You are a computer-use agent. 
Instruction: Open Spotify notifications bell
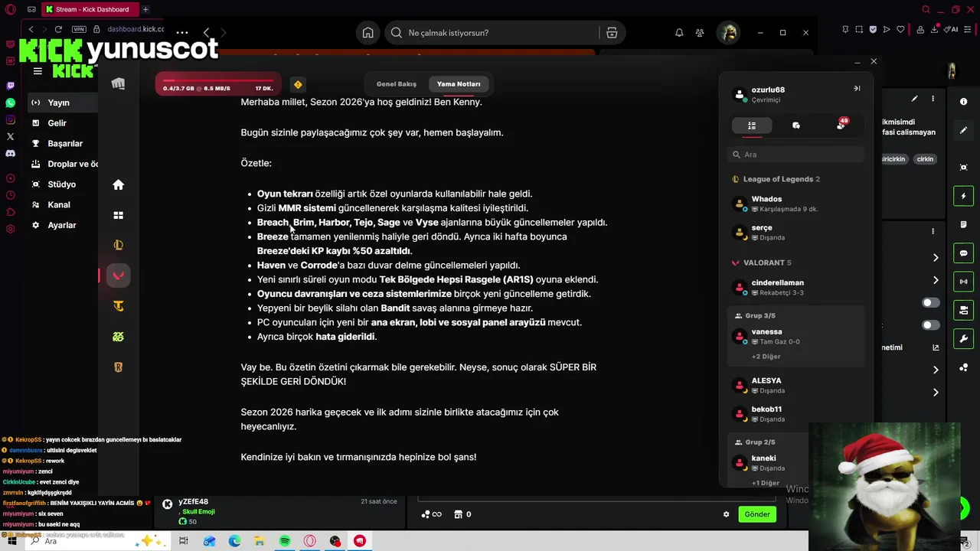(x=679, y=33)
